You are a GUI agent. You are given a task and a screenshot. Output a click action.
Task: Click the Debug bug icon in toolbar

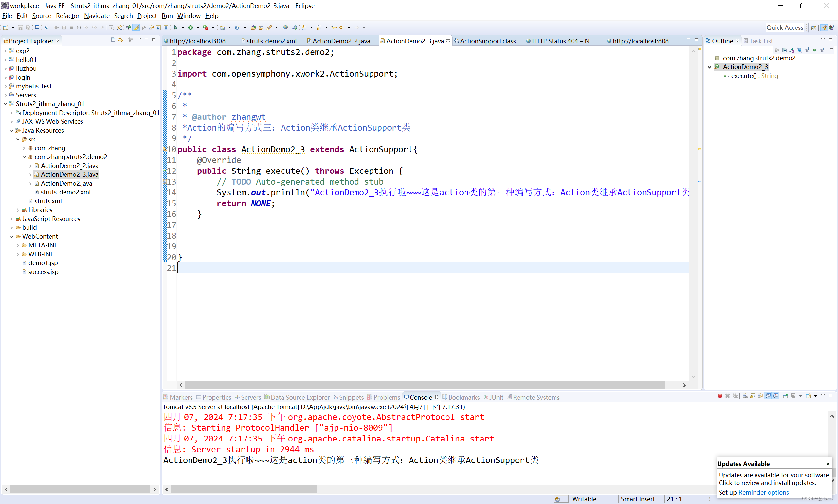pos(175,27)
